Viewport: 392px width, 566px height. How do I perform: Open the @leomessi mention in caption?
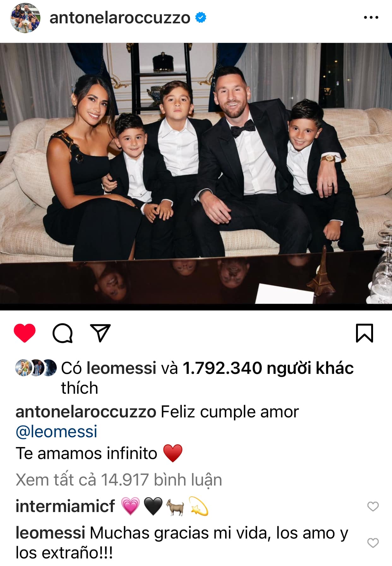coord(56,432)
